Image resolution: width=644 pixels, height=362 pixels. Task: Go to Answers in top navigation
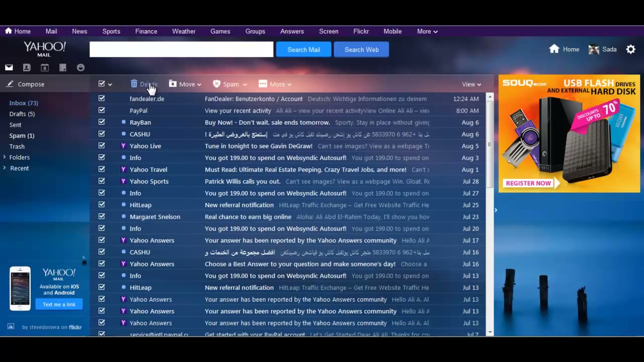[x=292, y=31]
